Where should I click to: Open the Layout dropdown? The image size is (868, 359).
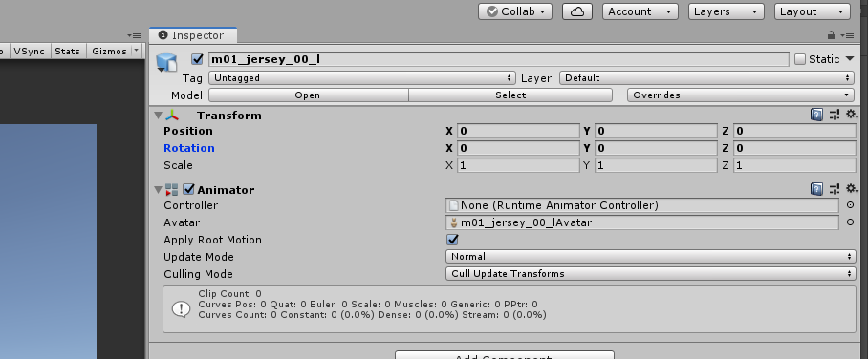pyautogui.click(x=813, y=11)
